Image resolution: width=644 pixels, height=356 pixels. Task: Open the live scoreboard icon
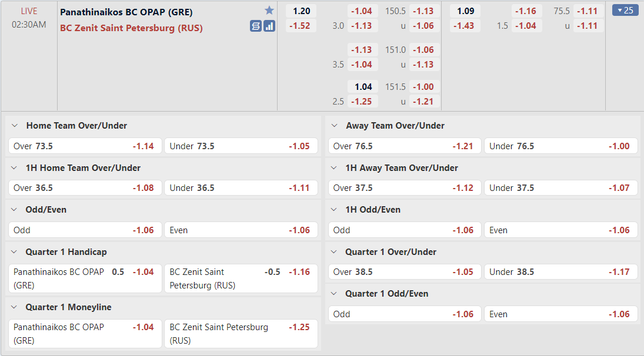(256, 26)
